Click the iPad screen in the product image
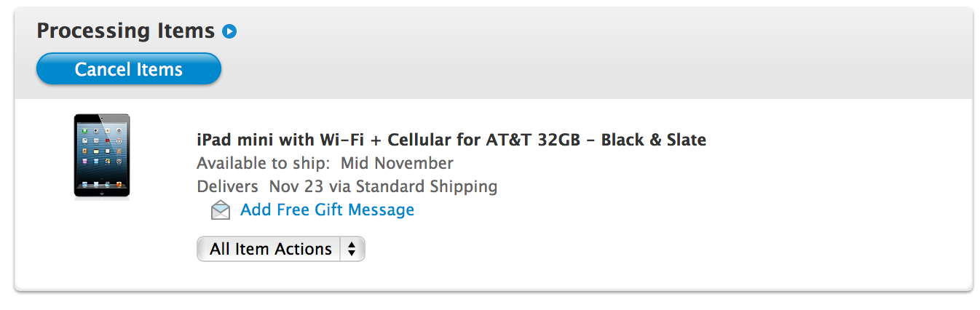Image resolution: width=980 pixels, height=310 pixels. pos(101,153)
